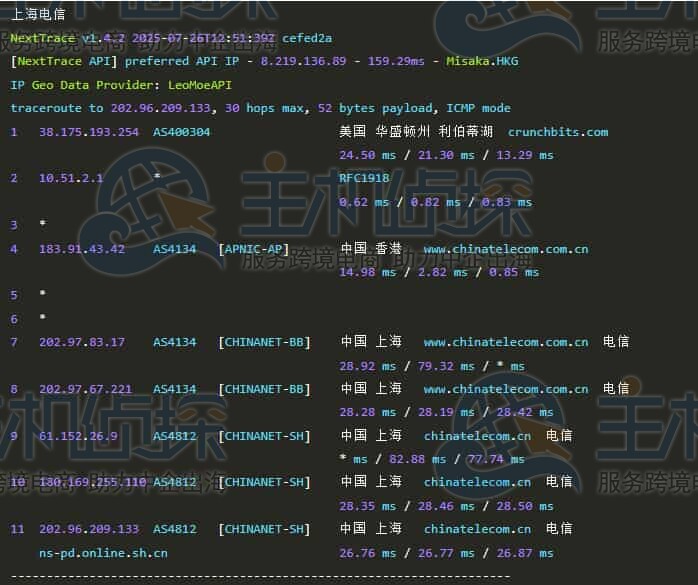The image size is (698, 585).
Task: Select hop 7 IP 202.97.83.17
Action: (x=82, y=342)
